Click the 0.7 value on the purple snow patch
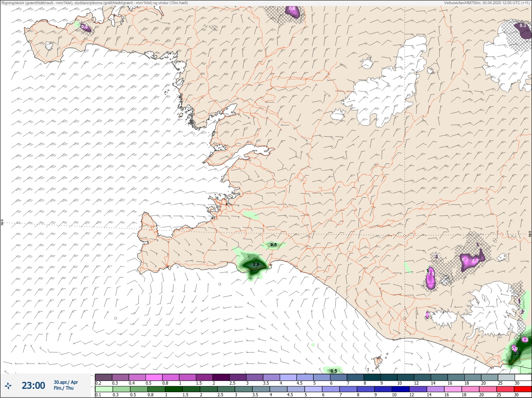 click(475, 261)
